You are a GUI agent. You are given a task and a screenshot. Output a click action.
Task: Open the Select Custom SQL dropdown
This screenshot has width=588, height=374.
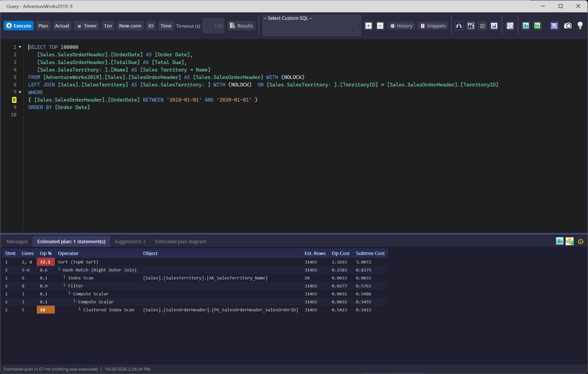pyautogui.click(x=311, y=30)
